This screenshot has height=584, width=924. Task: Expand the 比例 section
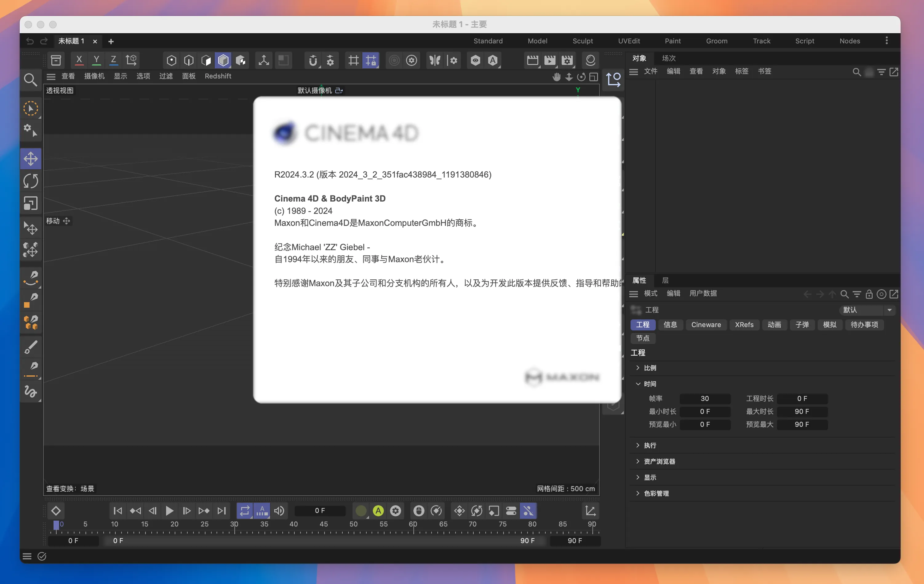coord(638,368)
